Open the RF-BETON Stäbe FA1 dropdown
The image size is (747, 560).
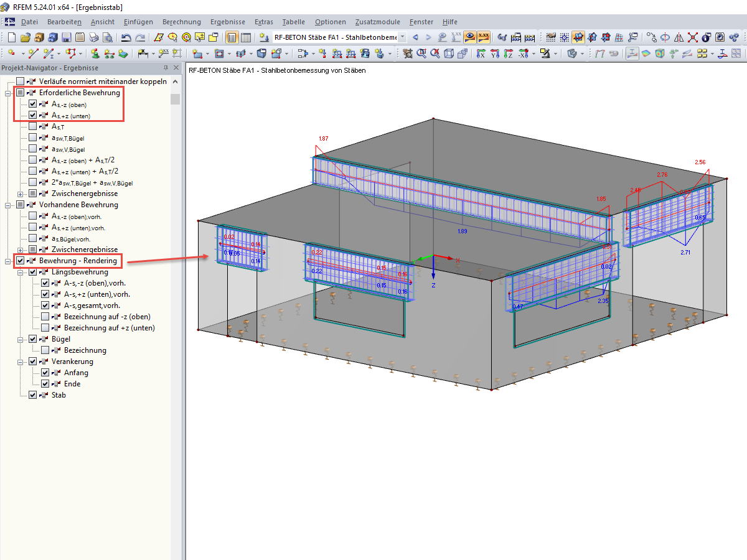click(x=402, y=37)
